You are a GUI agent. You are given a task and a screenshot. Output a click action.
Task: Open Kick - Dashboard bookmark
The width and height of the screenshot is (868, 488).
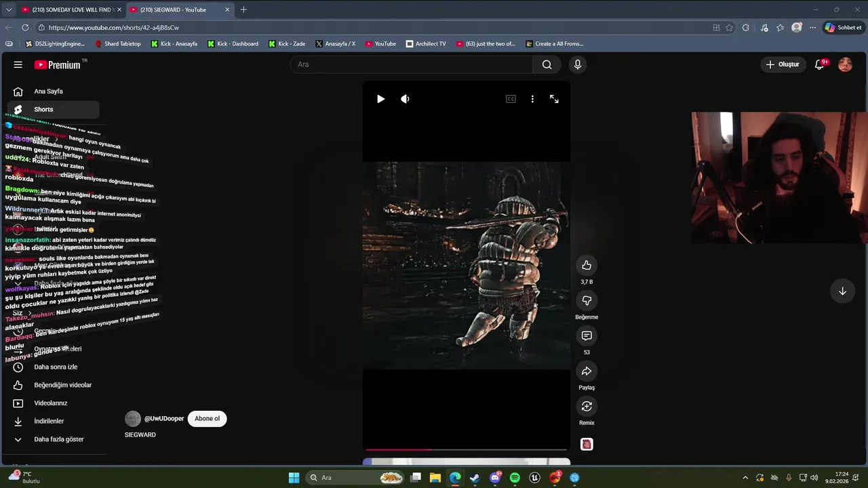point(233,44)
